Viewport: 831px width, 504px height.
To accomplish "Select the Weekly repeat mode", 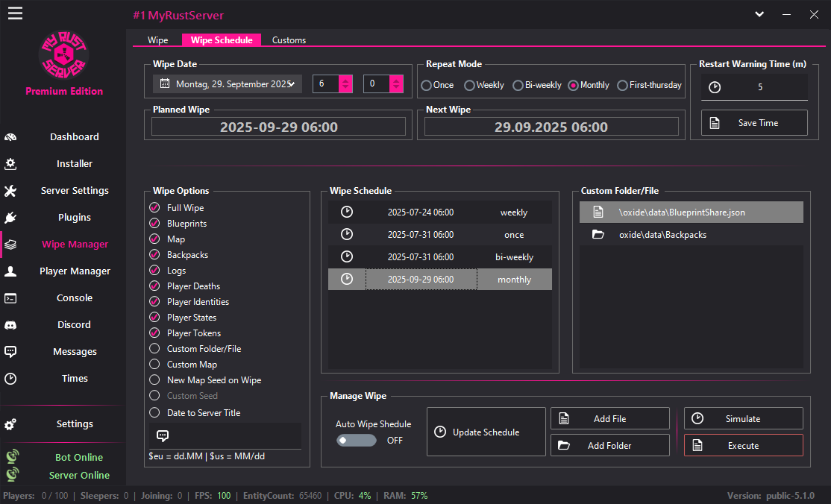I will (x=471, y=85).
